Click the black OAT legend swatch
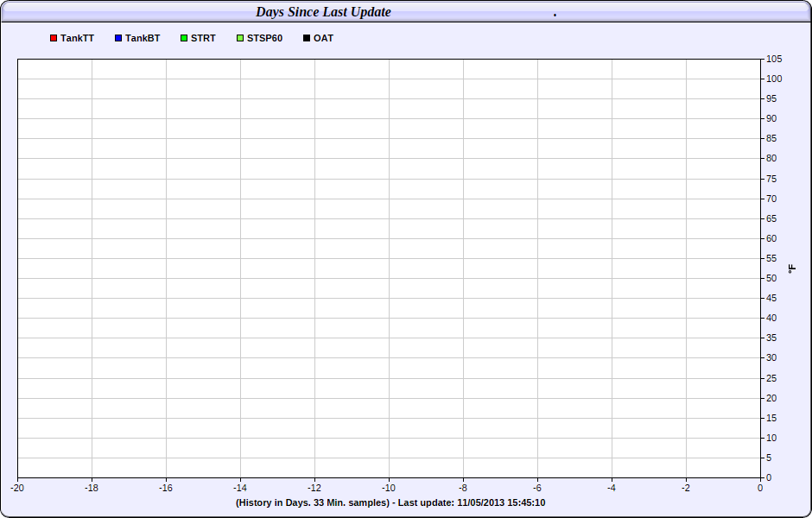The image size is (812, 518). tap(307, 38)
